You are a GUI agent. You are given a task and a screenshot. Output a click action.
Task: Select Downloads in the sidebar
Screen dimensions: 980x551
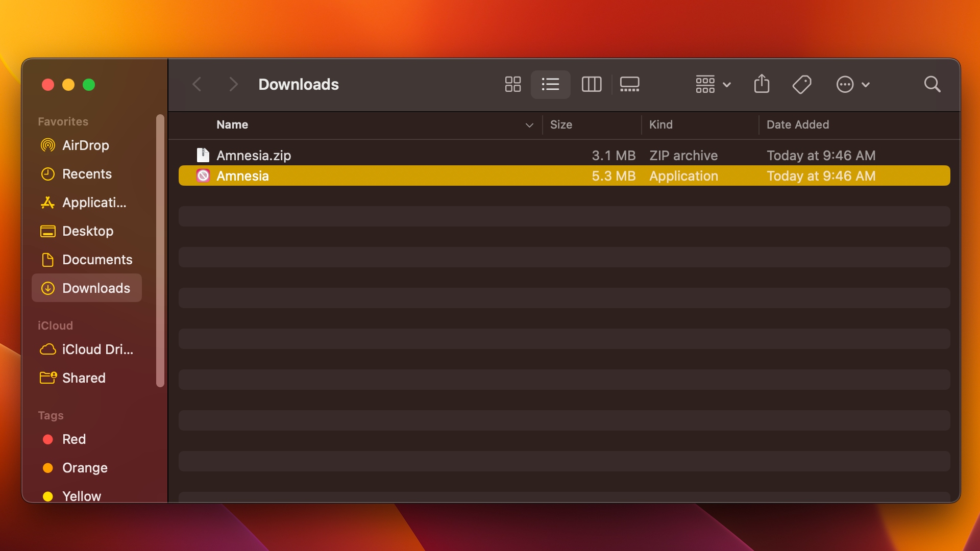[x=87, y=288]
